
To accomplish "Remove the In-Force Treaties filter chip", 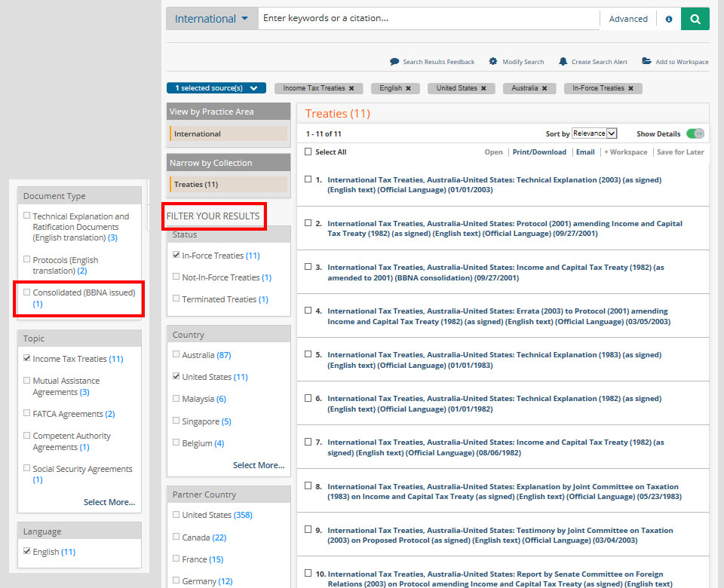I will [630, 88].
